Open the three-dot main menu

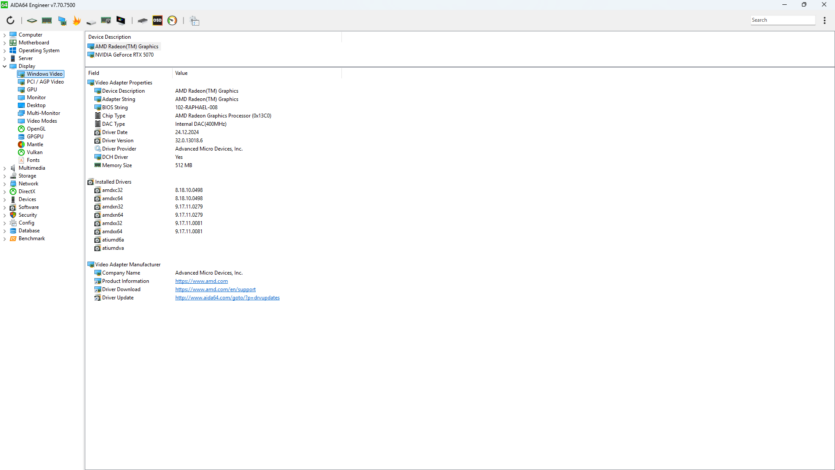824,20
